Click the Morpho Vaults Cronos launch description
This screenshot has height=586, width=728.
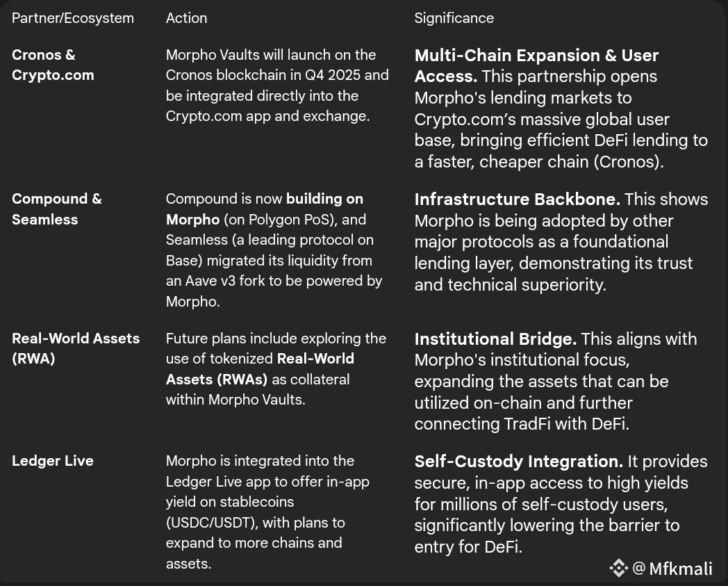(x=277, y=86)
